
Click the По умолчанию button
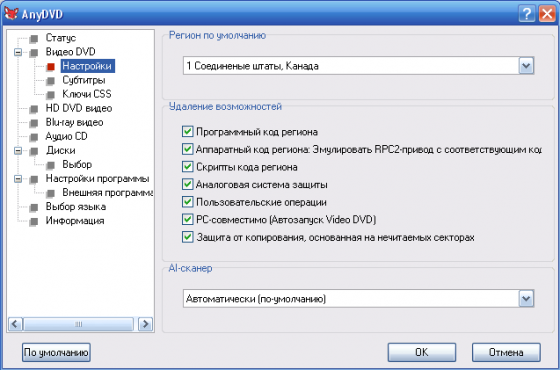56,352
